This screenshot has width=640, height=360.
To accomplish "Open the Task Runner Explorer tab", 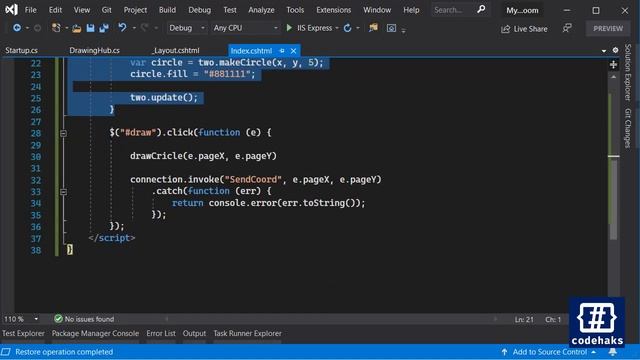I will (x=247, y=333).
